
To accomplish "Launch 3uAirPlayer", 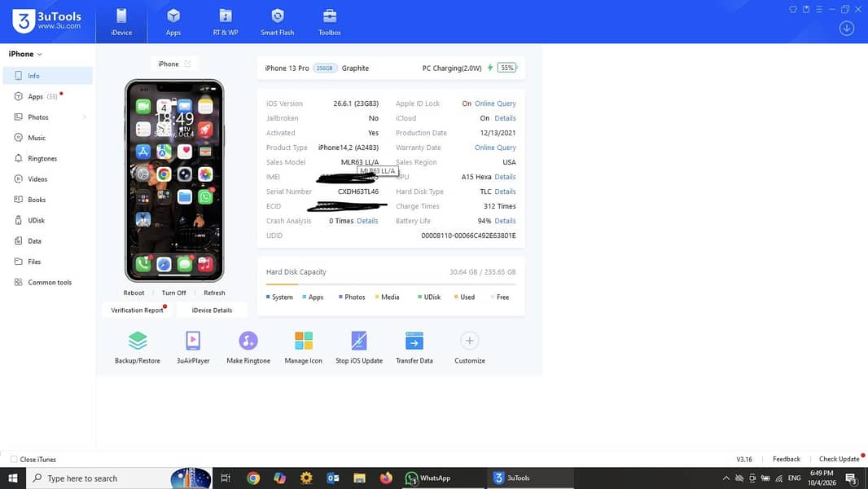I will 193,347.
